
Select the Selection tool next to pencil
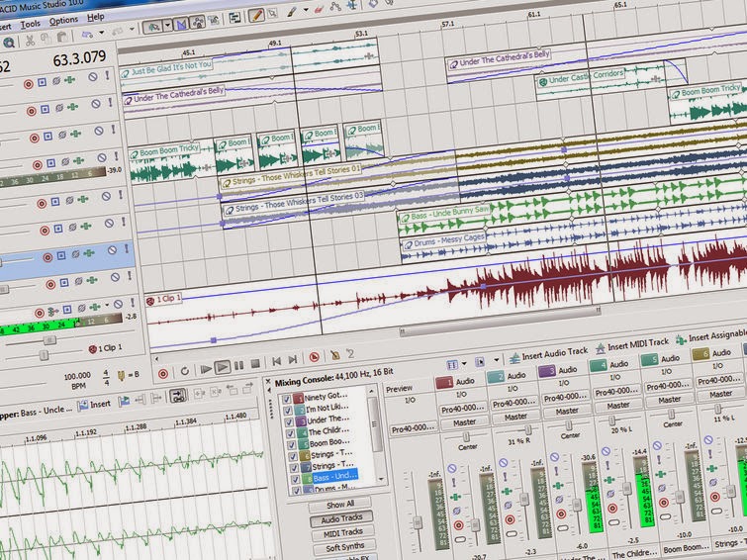(272, 14)
